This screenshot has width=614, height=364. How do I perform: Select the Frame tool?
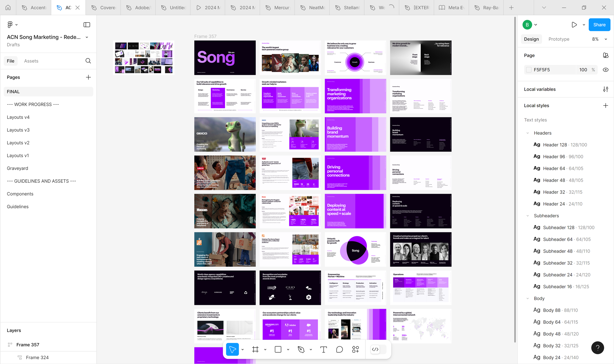(x=255, y=349)
